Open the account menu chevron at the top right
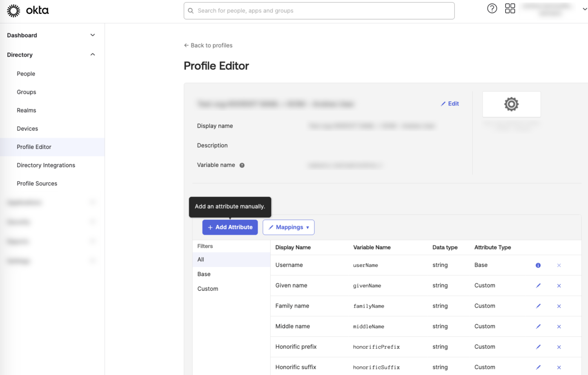This screenshot has height=375, width=588. 584,9
